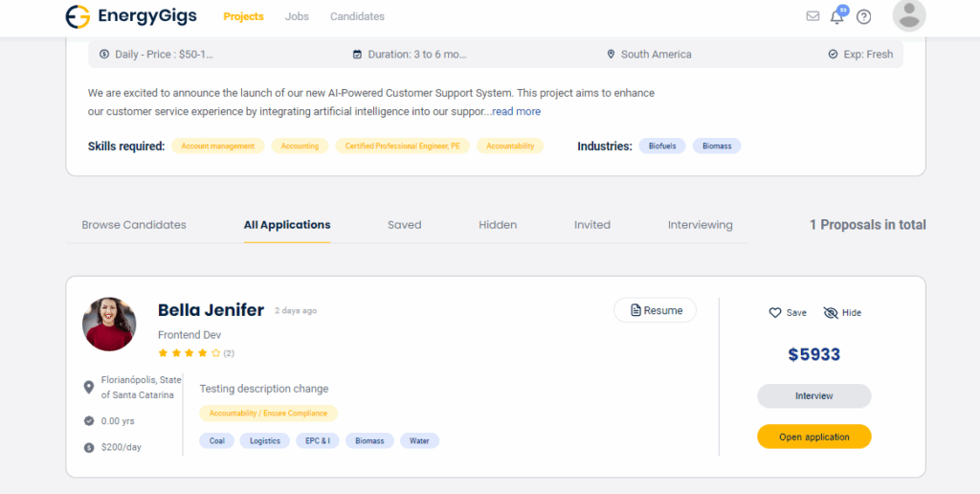The height and width of the screenshot is (494, 980).
Task: Open the mail envelope icon
Action: (813, 16)
